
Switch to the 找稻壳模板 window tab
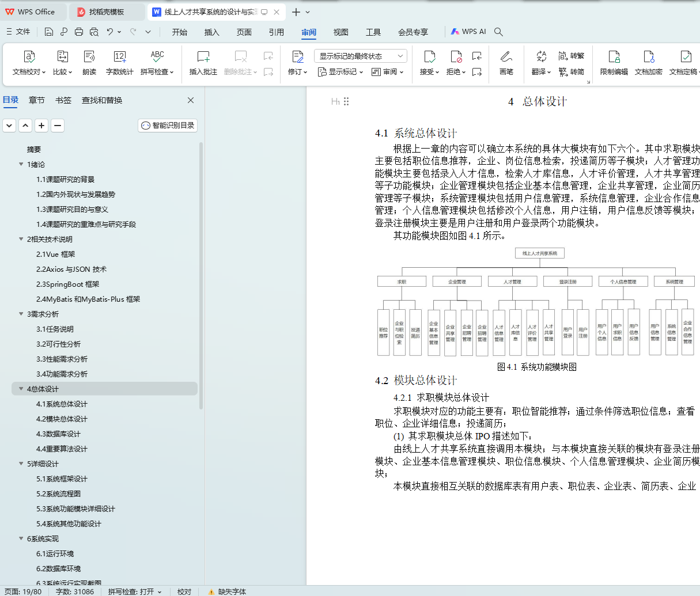107,12
